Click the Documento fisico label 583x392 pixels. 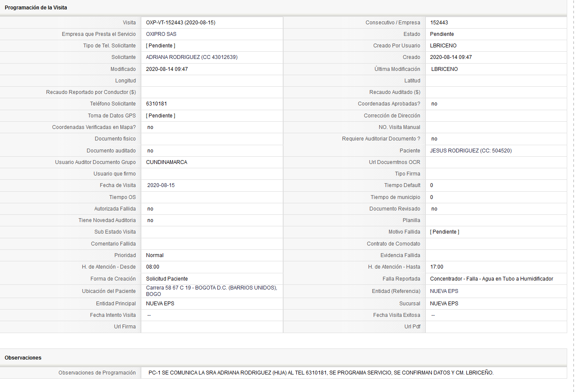(115, 139)
